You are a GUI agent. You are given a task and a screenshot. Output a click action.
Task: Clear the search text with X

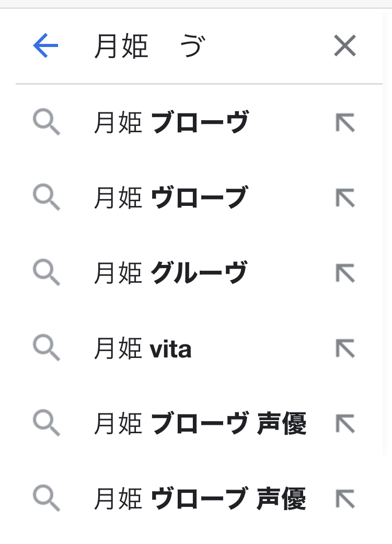tap(345, 46)
